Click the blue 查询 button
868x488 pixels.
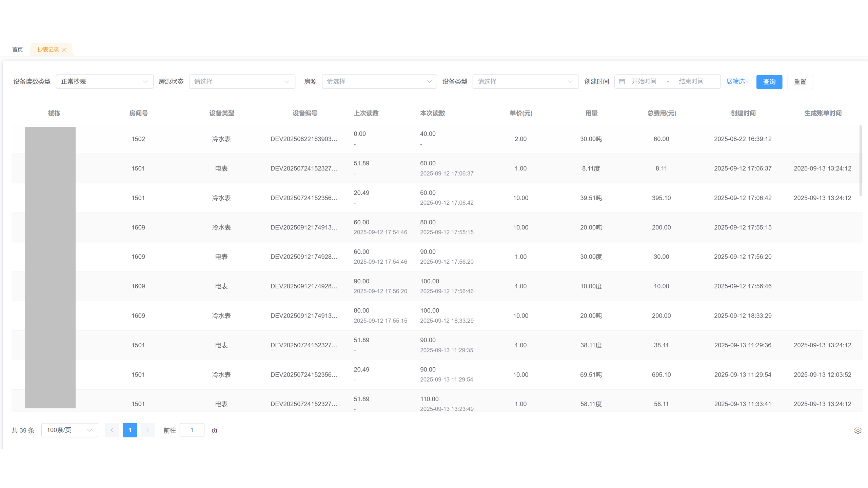[x=769, y=82]
